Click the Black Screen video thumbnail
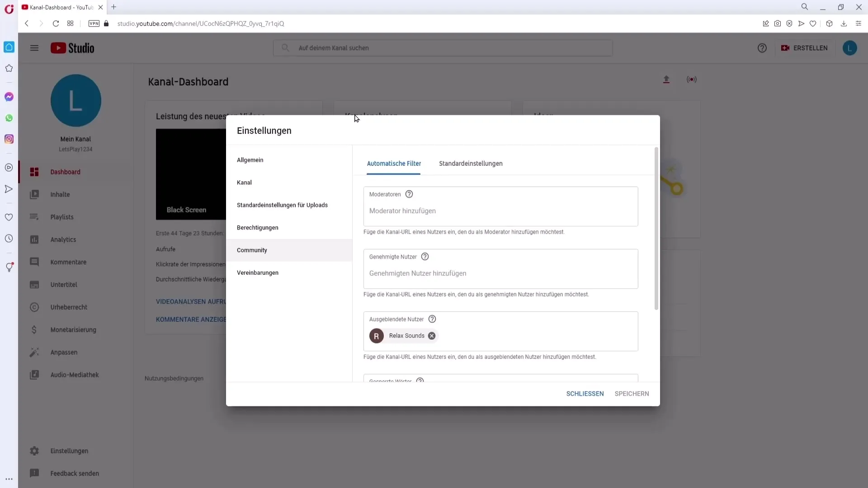 [191, 174]
